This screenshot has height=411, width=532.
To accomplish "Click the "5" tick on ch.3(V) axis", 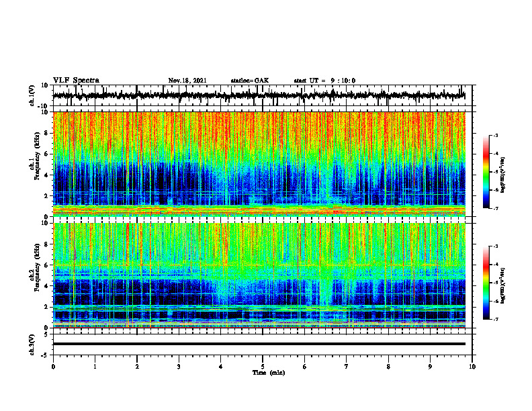I will [x=47, y=334].
